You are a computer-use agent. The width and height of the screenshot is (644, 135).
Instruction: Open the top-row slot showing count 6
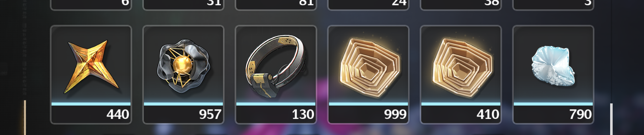(91, 5)
